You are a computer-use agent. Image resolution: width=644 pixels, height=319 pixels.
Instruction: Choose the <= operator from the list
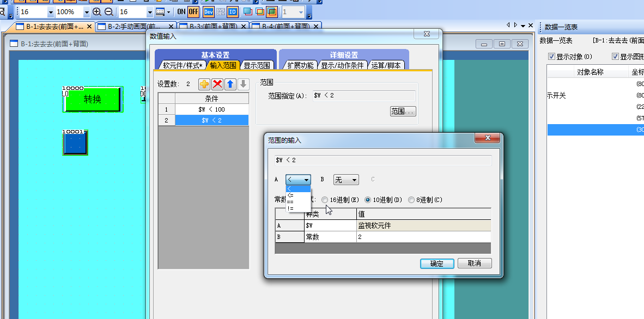coord(291,195)
